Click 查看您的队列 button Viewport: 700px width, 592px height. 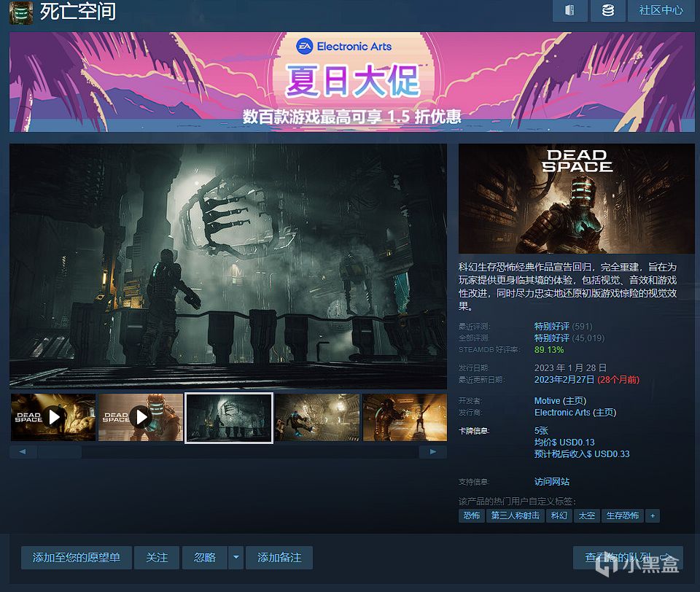tap(628, 558)
